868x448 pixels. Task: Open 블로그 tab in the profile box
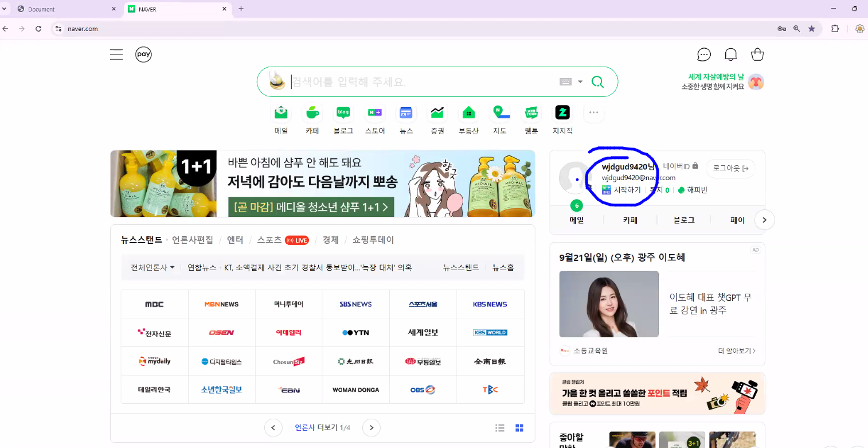[683, 220]
